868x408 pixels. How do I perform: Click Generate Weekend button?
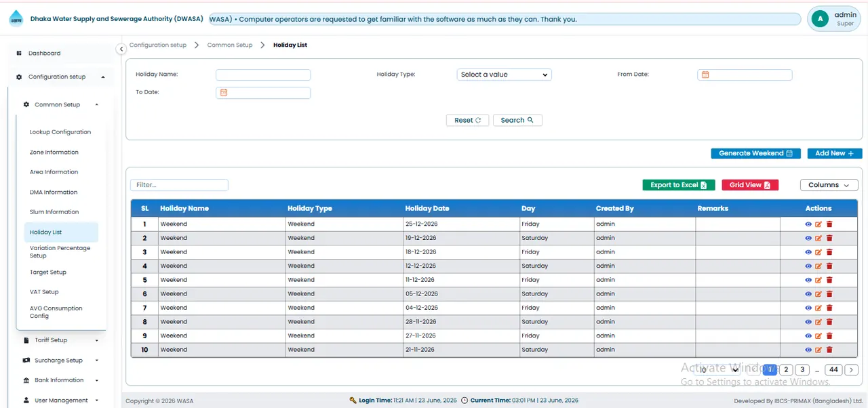click(755, 153)
